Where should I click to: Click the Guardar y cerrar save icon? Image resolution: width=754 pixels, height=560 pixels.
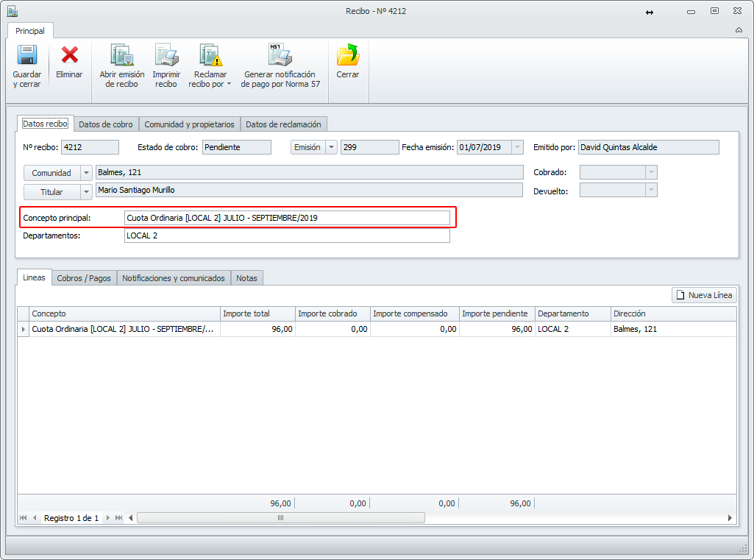tap(27, 55)
